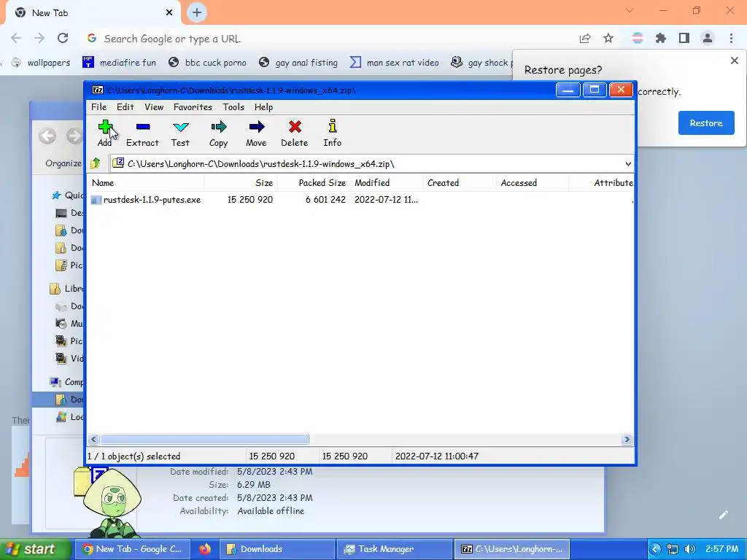Image resolution: width=747 pixels, height=560 pixels.
Task: Click Chrome's back navigation arrow
Action: coord(16,38)
